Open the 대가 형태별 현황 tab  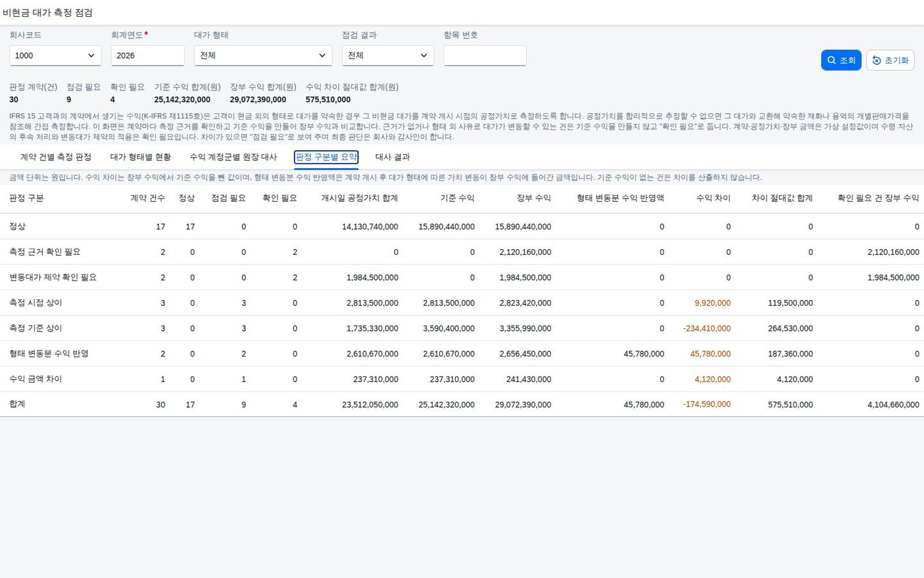coord(141,157)
